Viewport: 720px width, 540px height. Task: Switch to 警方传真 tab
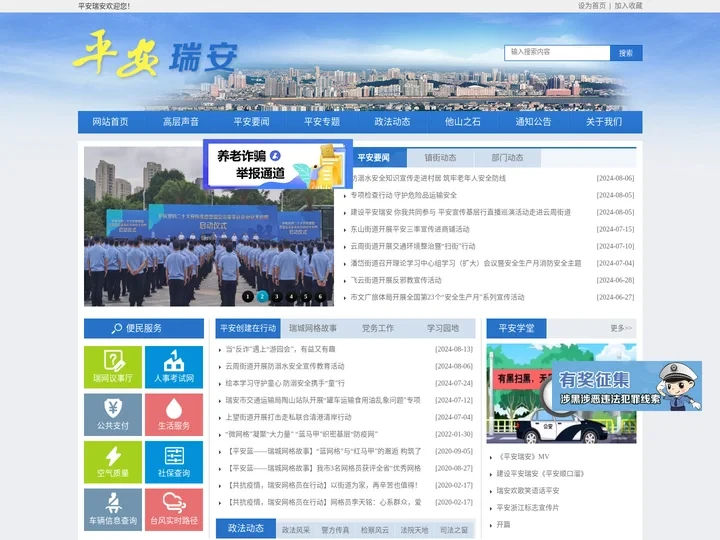coord(335,530)
